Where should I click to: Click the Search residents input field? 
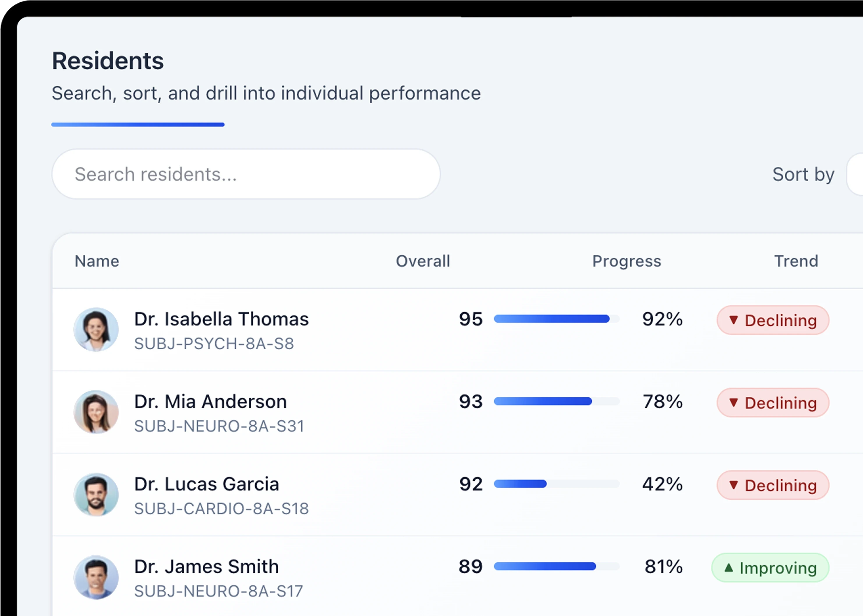click(x=246, y=174)
